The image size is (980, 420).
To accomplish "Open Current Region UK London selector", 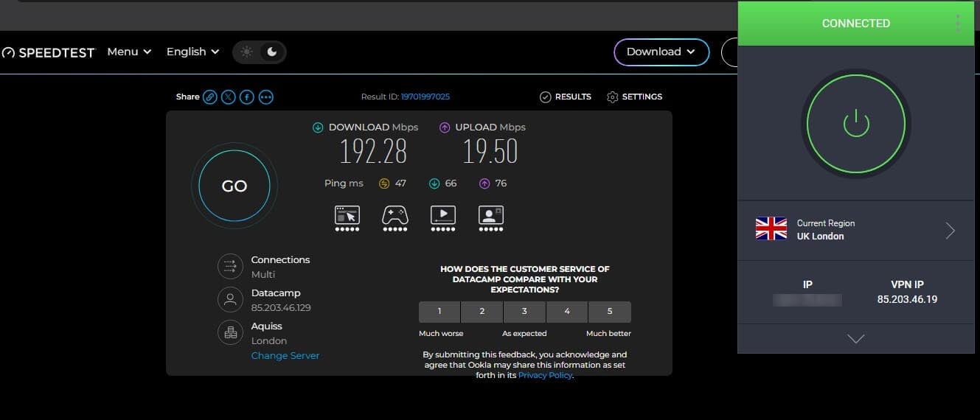I will (x=856, y=230).
